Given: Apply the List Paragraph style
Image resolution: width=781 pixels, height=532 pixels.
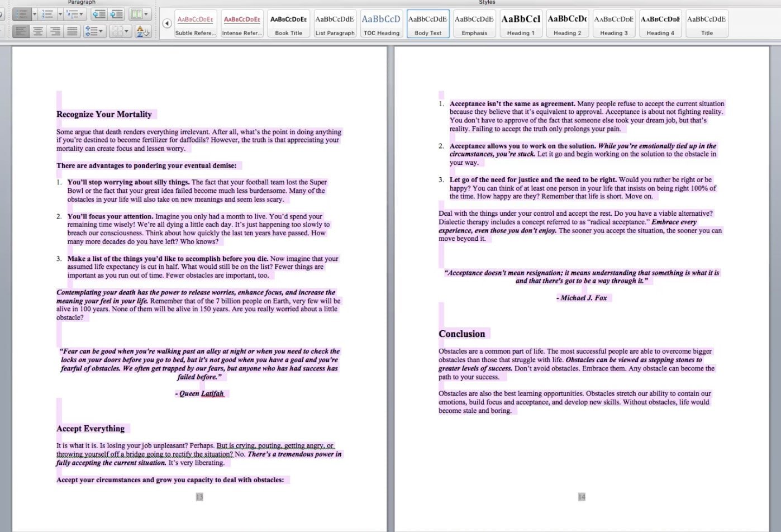Looking at the screenshot, I should pyautogui.click(x=335, y=23).
